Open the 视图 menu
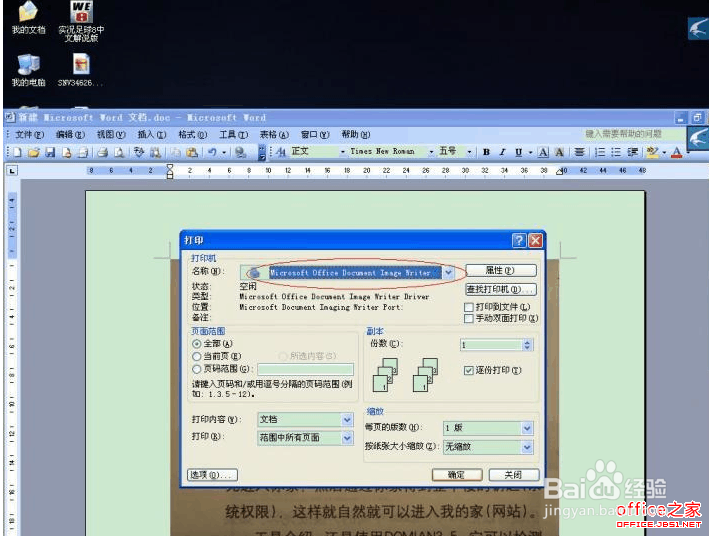Image resolution: width=709 pixels, height=536 pixels. [x=111, y=135]
